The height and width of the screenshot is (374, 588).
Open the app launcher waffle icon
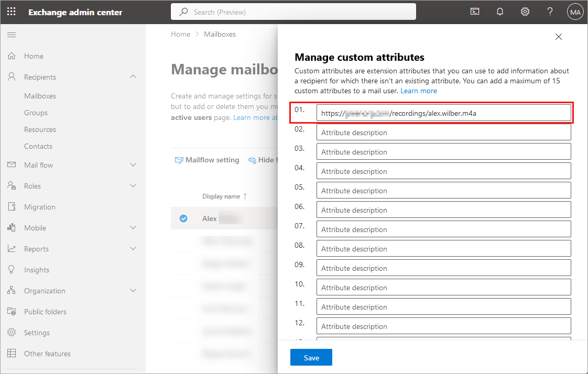point(11,11)
